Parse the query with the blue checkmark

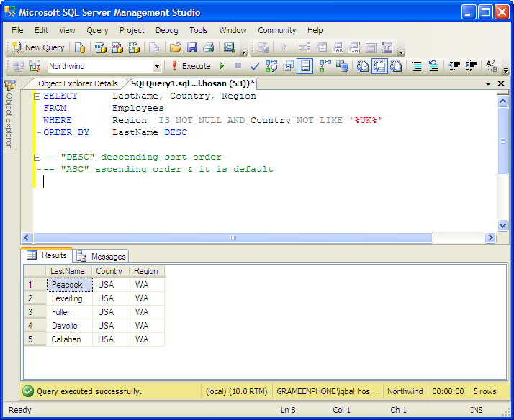(x=255, y=66)
